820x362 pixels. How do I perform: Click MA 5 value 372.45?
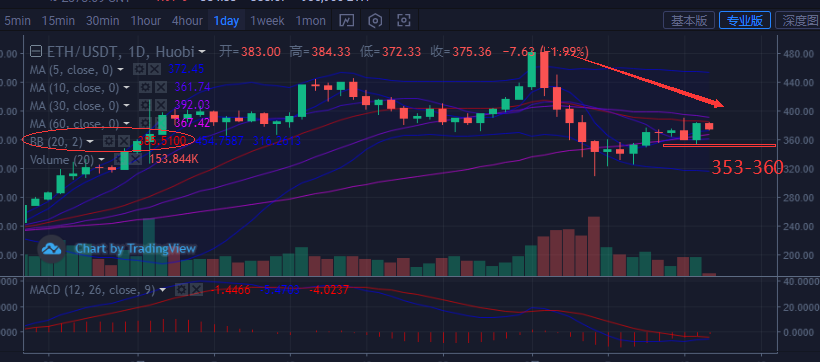186,69
